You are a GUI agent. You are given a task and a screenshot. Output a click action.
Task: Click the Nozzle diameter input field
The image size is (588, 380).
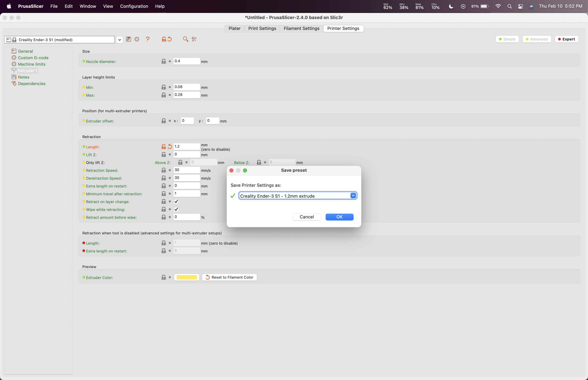pyautogui.click(x=187, y=61)
